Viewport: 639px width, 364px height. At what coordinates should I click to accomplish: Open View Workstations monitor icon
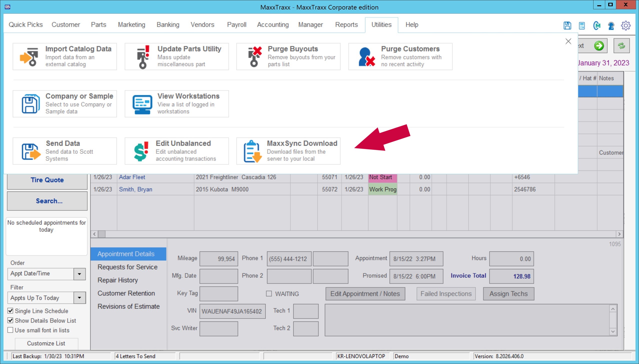point(142,104)
